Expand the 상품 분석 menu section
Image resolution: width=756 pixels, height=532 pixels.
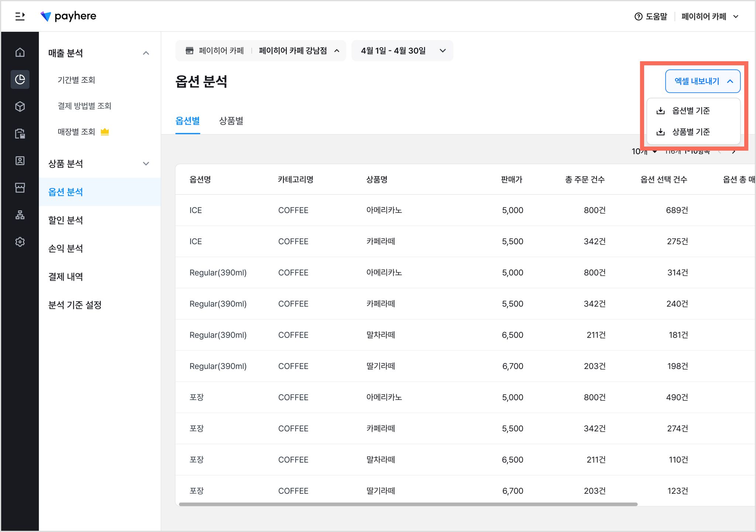pos(146,163)
